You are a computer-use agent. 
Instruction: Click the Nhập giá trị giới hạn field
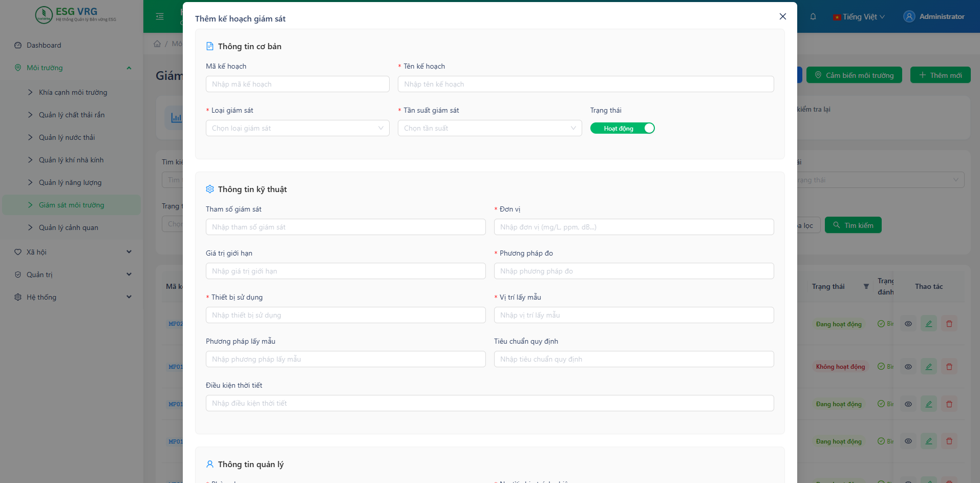point(346,271)
